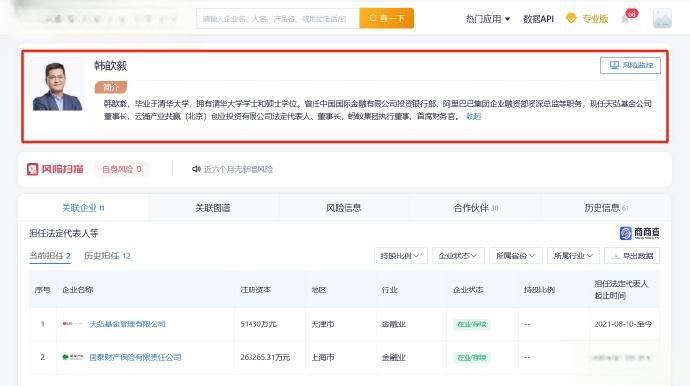Click the 51430万元 registered capital cell

coord(258,324)
